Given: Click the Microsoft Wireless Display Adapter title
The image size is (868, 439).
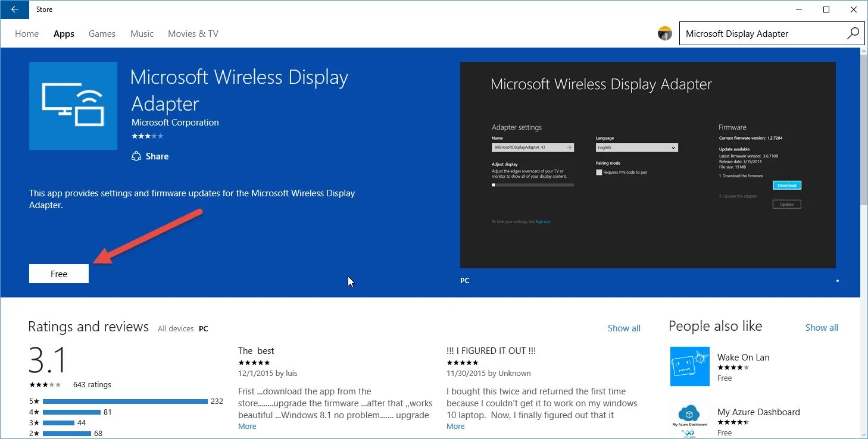Looking at the screenshot, I should click(239, 90).
